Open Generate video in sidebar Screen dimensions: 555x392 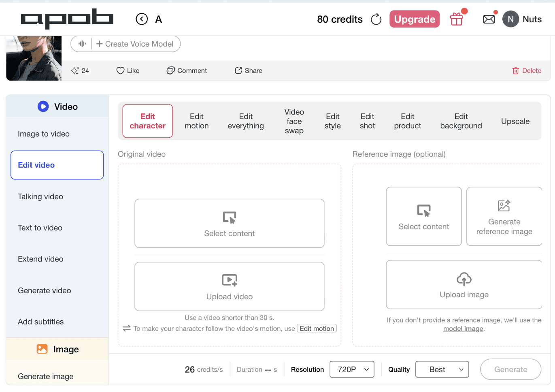click(57, 290)
